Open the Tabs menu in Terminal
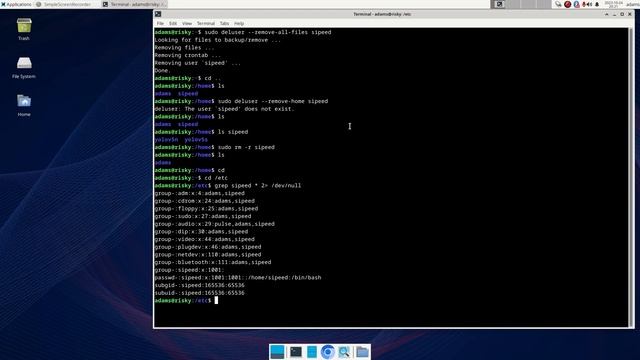This screenshot has width=640, height=360. point(224,23)
